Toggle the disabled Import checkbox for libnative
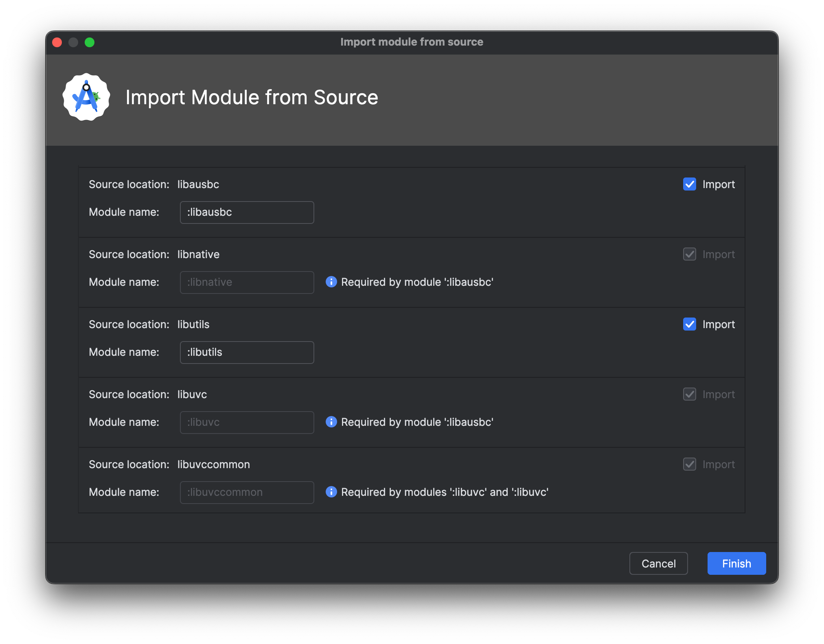The width and height of the screenshot is (824, 644). (690, 254)
